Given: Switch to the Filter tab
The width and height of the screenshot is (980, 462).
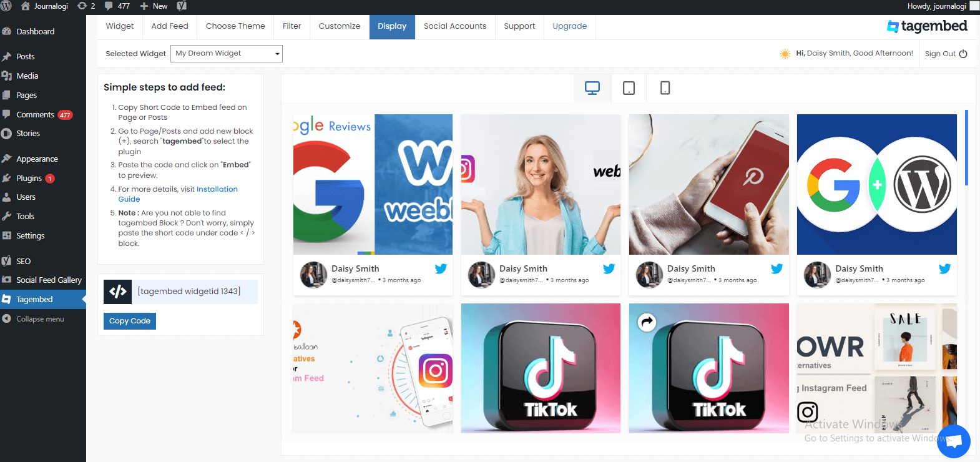Looking at the screenshot, I should 292,26.
